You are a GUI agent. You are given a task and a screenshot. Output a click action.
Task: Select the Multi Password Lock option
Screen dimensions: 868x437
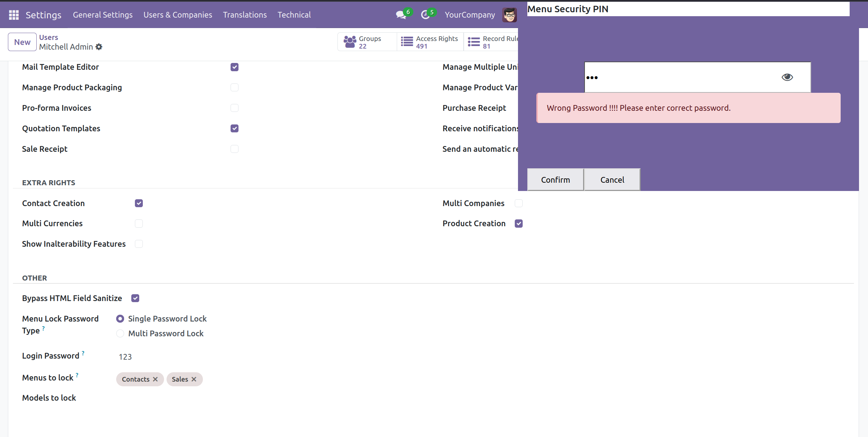pyautogui.click(x=120, y=333)
